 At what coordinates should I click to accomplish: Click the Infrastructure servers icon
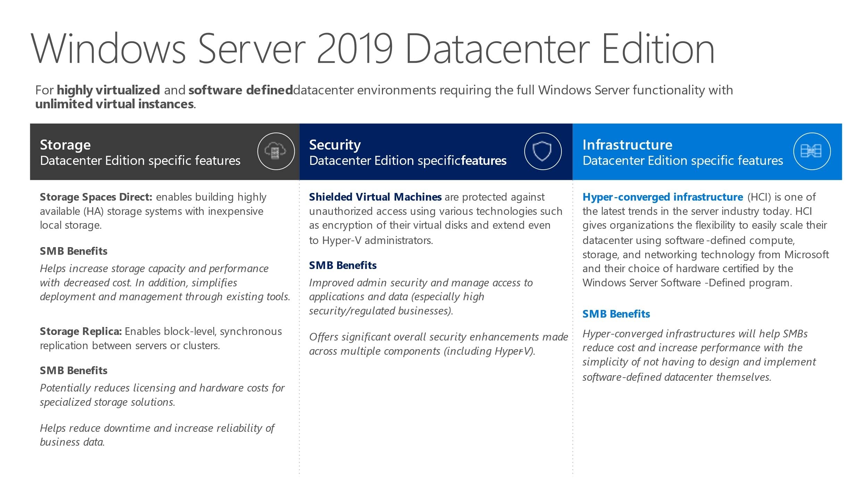(x=812, y=151)
